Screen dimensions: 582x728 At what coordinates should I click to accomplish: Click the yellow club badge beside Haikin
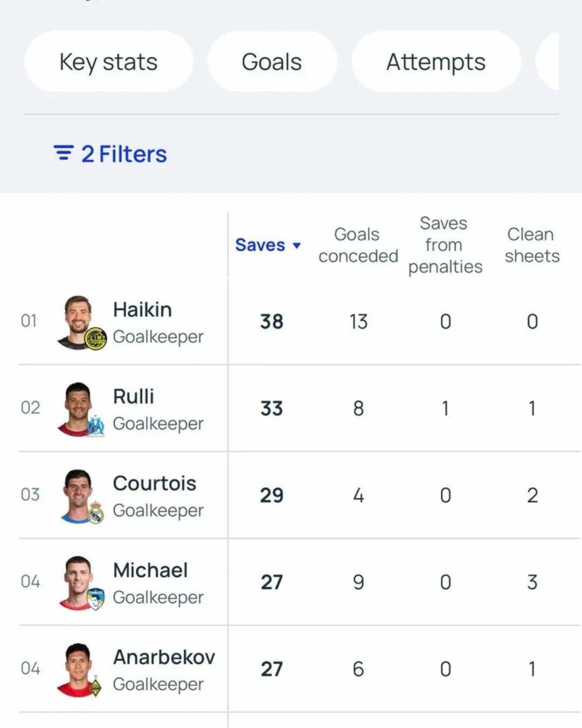(x=96, y=339)
